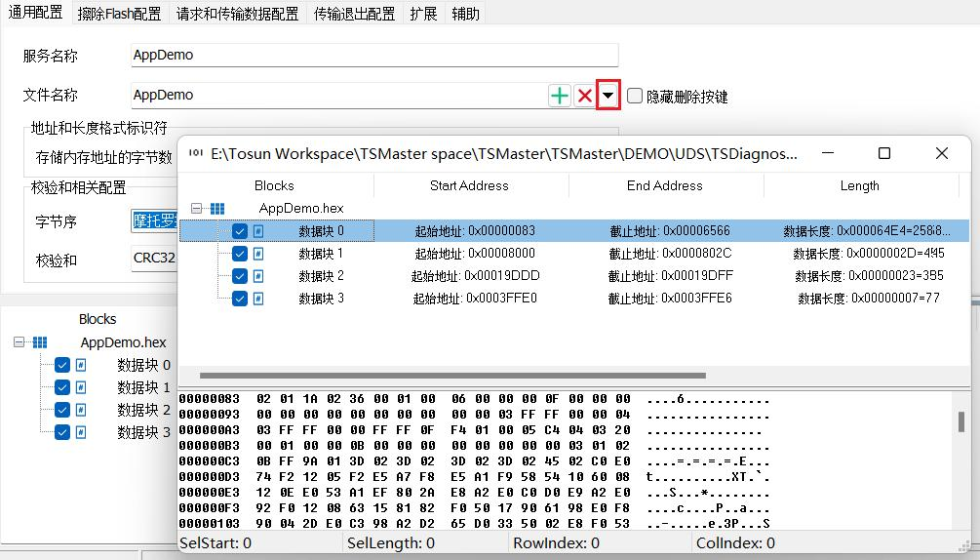The height and width of the screenshot is (560, 980).
Task: Click the Start Address column header
Action: click(x=469, y=185)
